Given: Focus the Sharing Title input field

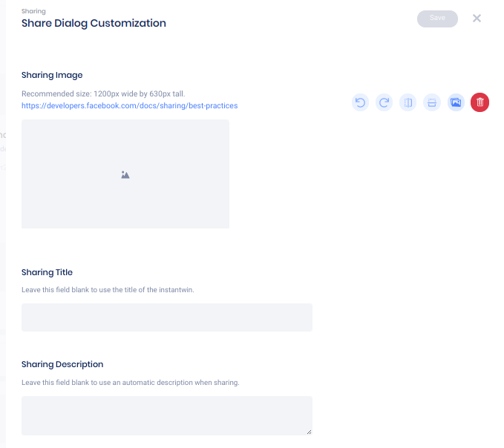Looking at the screenshot, I should pyautogui.click(x=166, y=317).
